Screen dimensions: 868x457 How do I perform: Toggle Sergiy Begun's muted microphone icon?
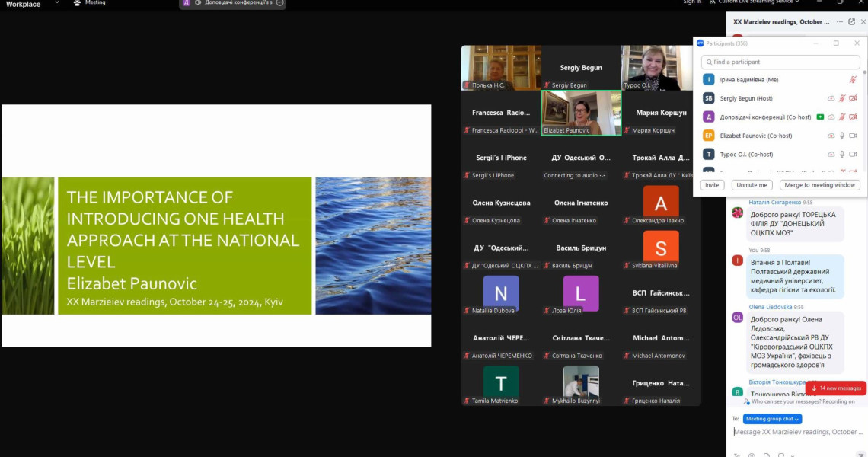tap(842, 98)
